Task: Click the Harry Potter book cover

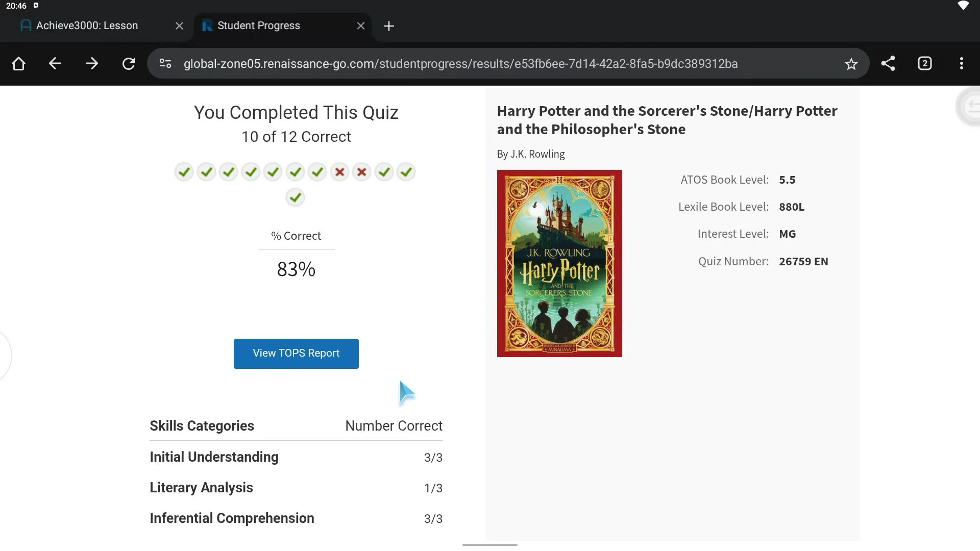Action: (559, 263)
